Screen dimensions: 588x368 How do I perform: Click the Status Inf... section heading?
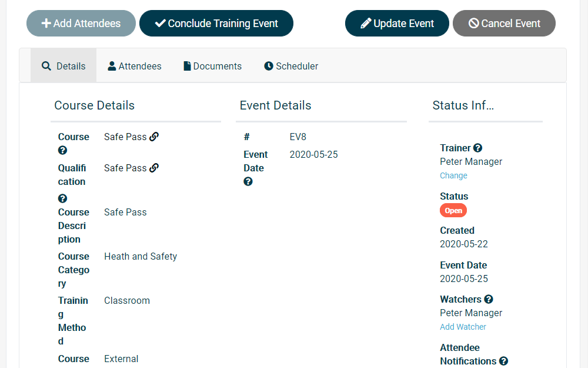point(463,105)
